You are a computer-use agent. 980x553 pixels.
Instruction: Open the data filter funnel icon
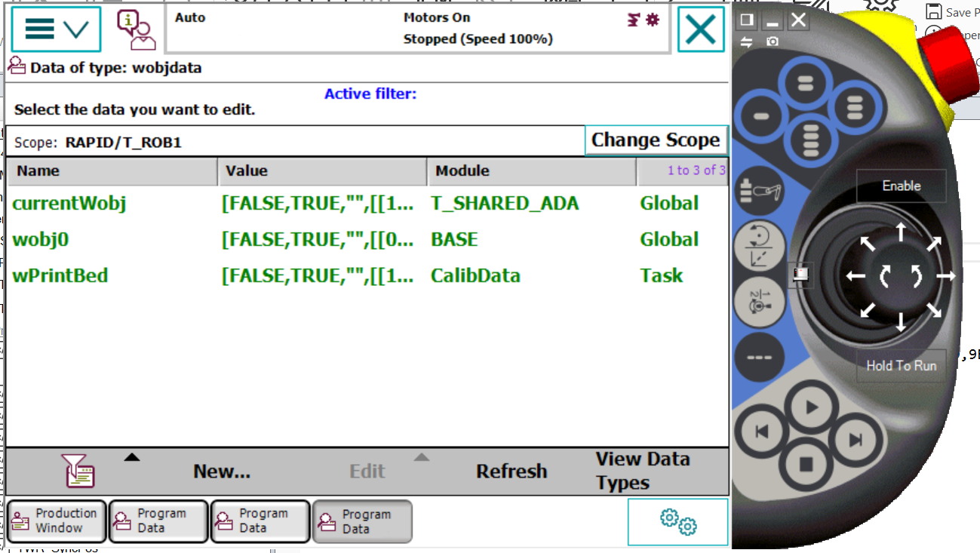(80, 471)
